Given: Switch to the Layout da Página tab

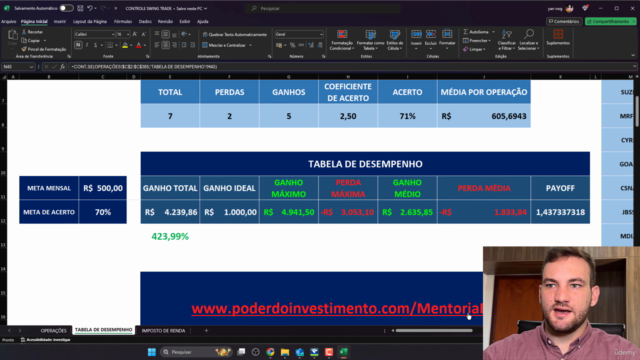Looking at the screenshot, I should (x=90, y=21).
